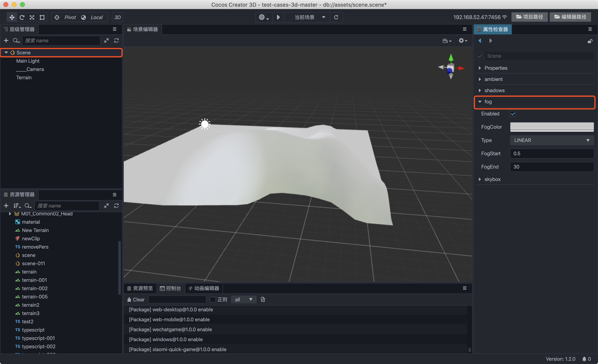Click the 192.168.52.47:7456 preview address

(x=477, y=17)
